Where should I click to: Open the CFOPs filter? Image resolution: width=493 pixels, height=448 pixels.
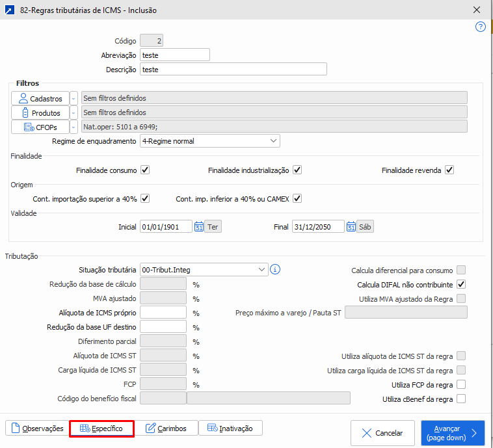coord(40,127)
